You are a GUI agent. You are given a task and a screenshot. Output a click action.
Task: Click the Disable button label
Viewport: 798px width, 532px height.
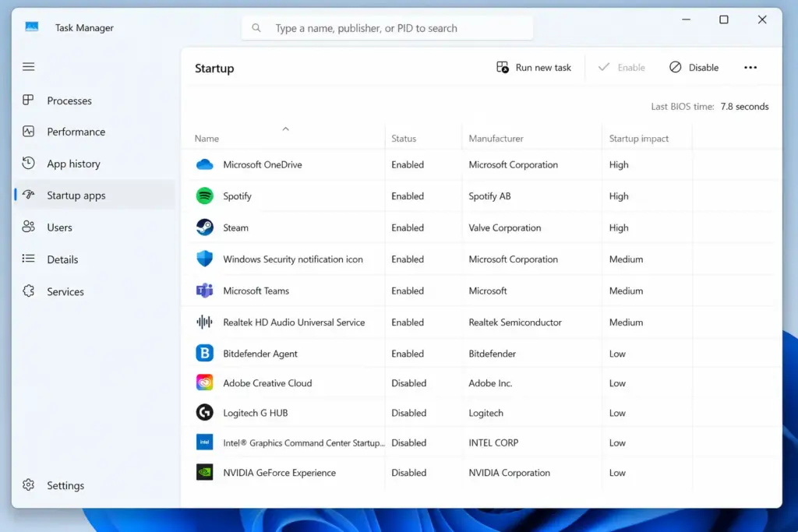tap(704, 68)
